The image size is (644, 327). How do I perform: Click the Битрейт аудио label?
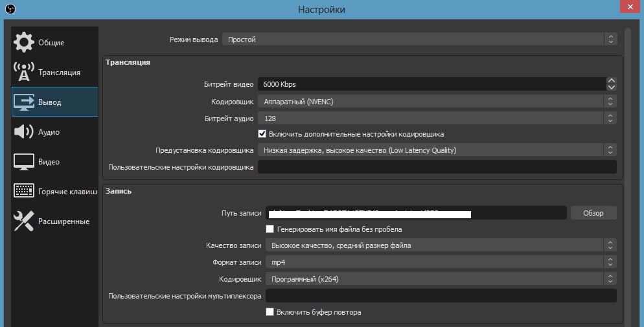tap(229, 118)
